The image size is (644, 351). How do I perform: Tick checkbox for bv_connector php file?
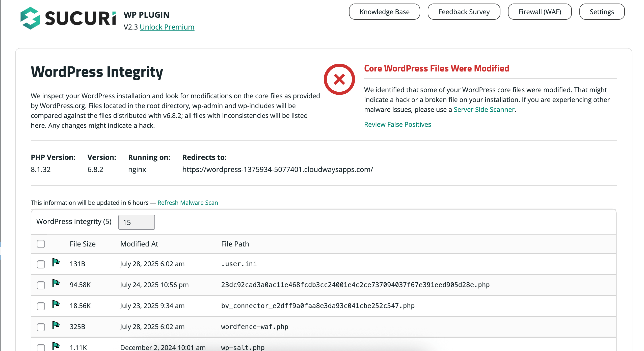[x=41, y=306]
